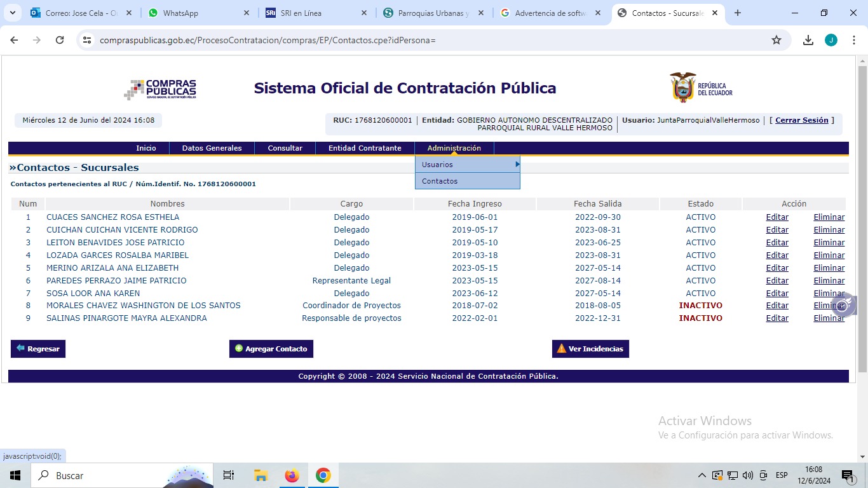Open the Chrome downloads icon

[x=808, y=40]
